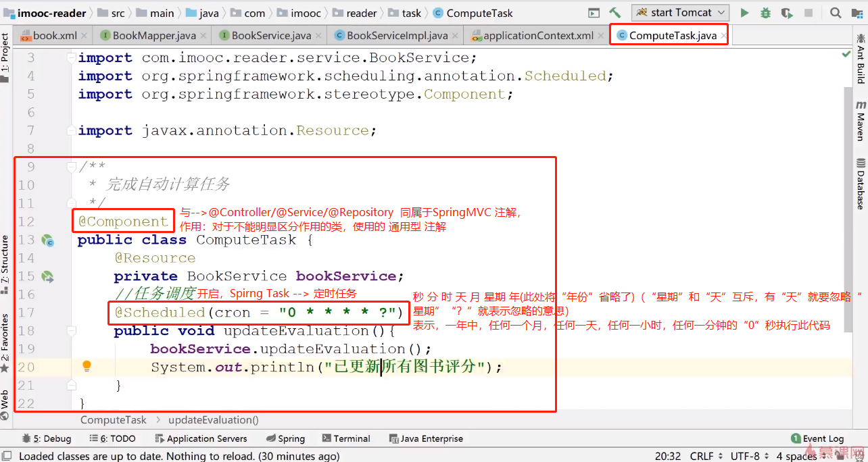The image size is (868, 462).
Task: Run with Coverage from the toolbar
Action: click(x=787, y=13)
